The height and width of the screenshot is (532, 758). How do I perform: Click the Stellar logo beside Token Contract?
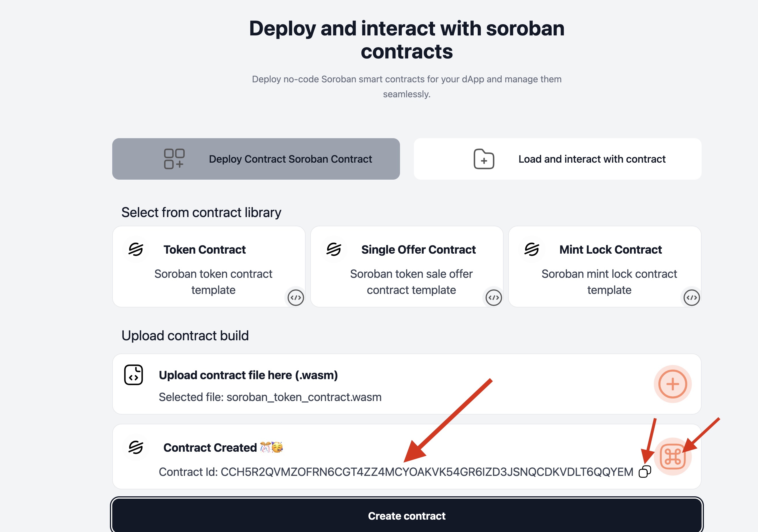(136, 249)
